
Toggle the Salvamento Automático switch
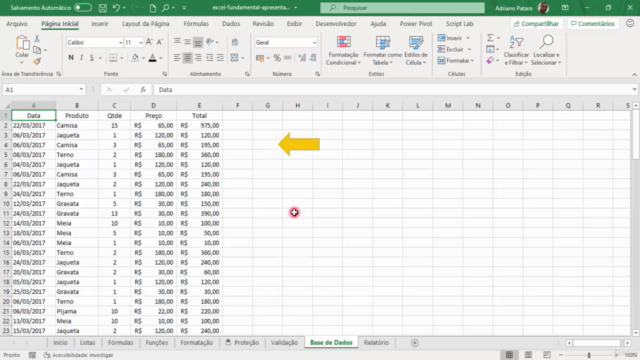(x=82, y=8)
